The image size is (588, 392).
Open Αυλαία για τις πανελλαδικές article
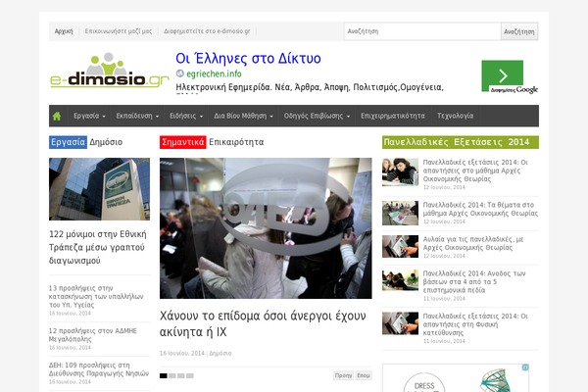473,243
